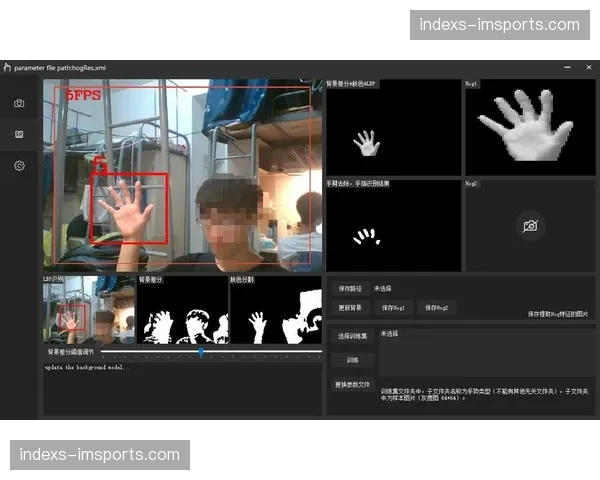Click the no-camera icon in the Neg2 panel
The height and width of the screenshot is (480, 600).
point(530,226)
